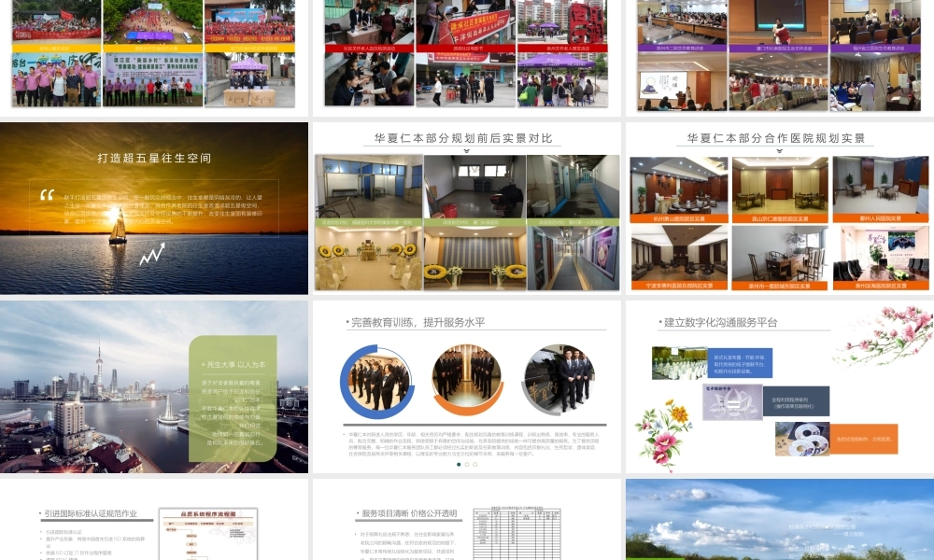Select the 建立数字化沟通服务平台 slide heading

(721, 323)
